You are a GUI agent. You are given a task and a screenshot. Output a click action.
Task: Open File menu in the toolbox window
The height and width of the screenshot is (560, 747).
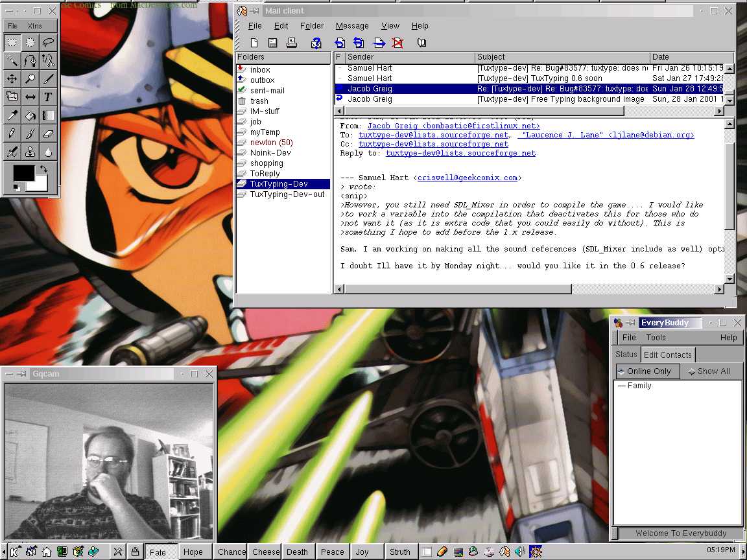tap(12, 26)
